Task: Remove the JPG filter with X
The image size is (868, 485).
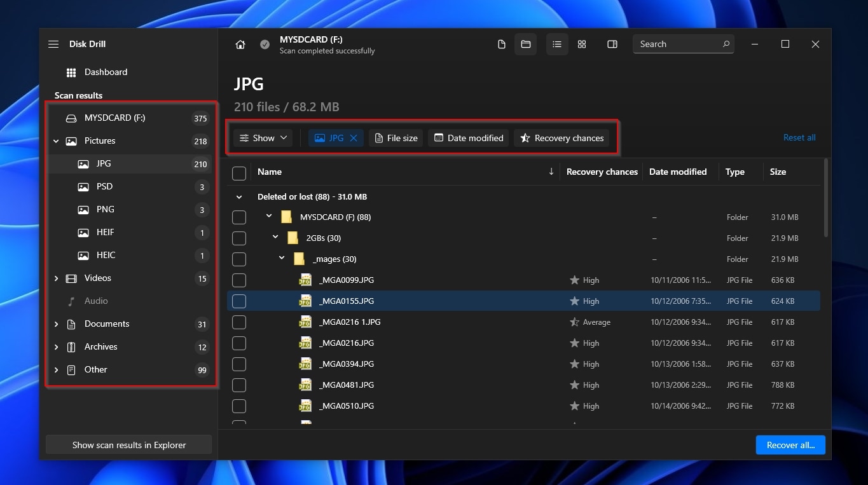Action: 354,138
